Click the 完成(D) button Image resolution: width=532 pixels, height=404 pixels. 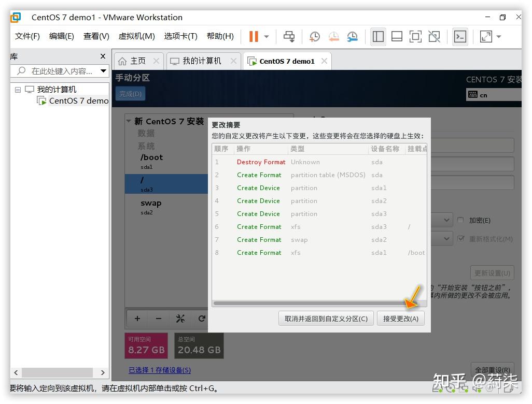(130, 94)
